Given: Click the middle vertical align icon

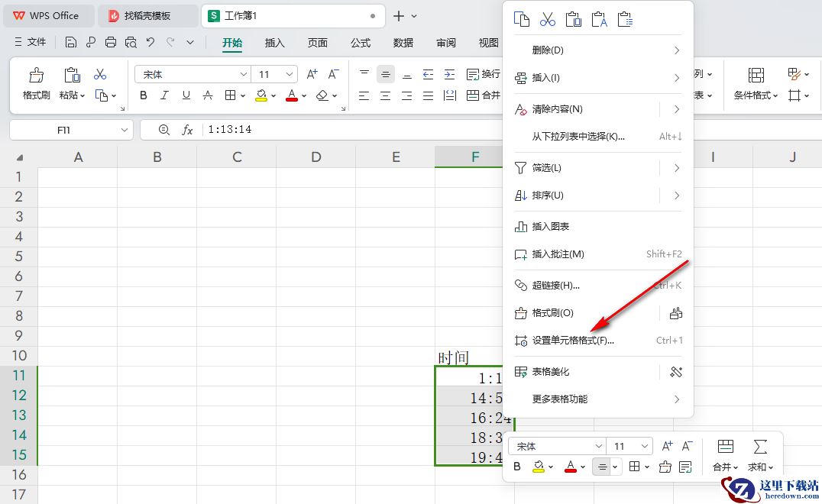Looking at the screenshot, I should tap(385, 74).
